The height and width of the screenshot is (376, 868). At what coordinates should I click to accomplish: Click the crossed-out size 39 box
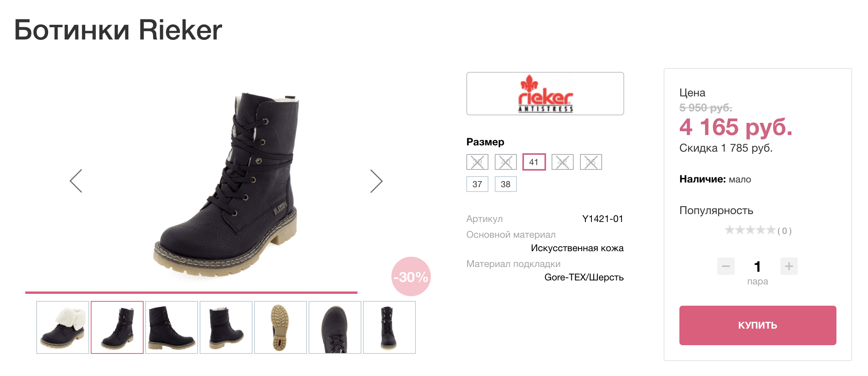coord(477,162)
